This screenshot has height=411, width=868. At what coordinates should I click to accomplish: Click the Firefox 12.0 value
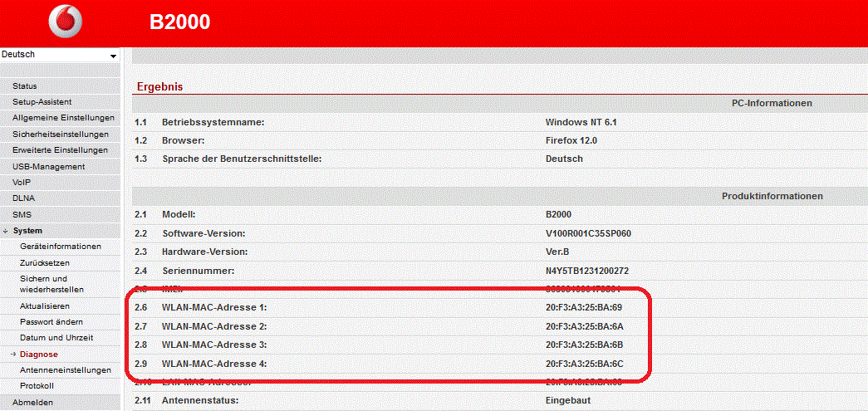point(571,140)
